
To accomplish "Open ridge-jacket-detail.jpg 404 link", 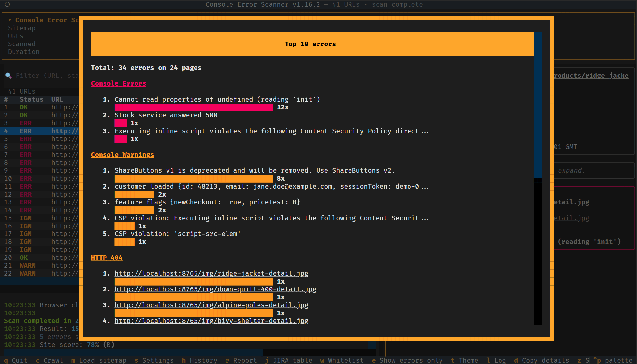I will tap(211, 273).
